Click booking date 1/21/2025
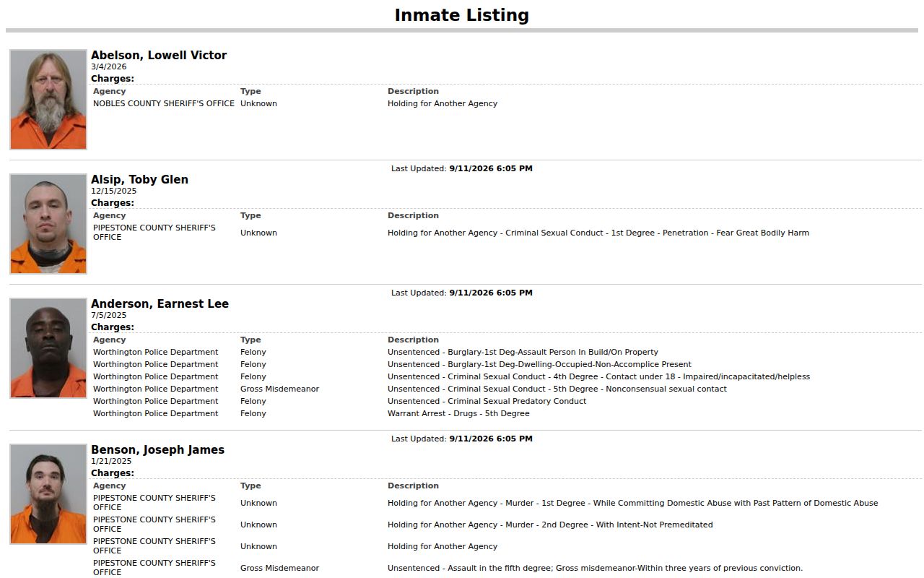This screenshot has width=924, height=578. point(111,461)
